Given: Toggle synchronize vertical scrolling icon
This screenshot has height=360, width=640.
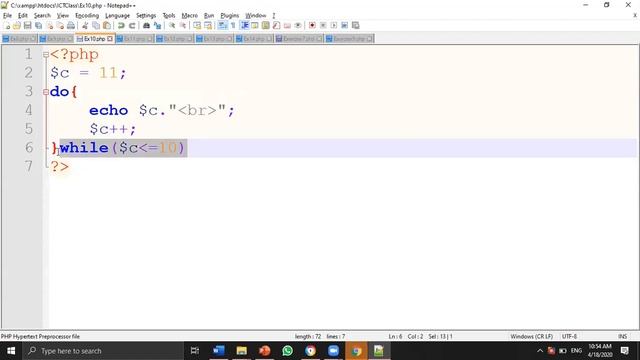Looking at the screenshot, I should point(197,25).
